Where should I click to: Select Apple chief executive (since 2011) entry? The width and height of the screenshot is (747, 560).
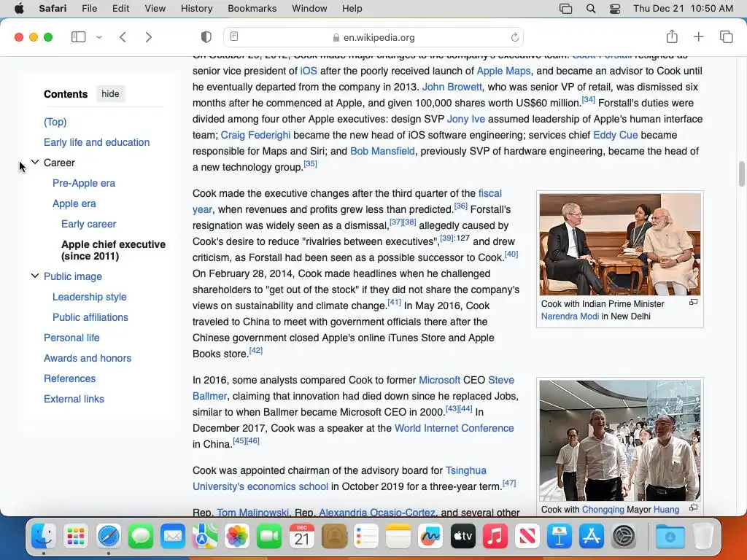pyautogui.click(x=113, y=250)
